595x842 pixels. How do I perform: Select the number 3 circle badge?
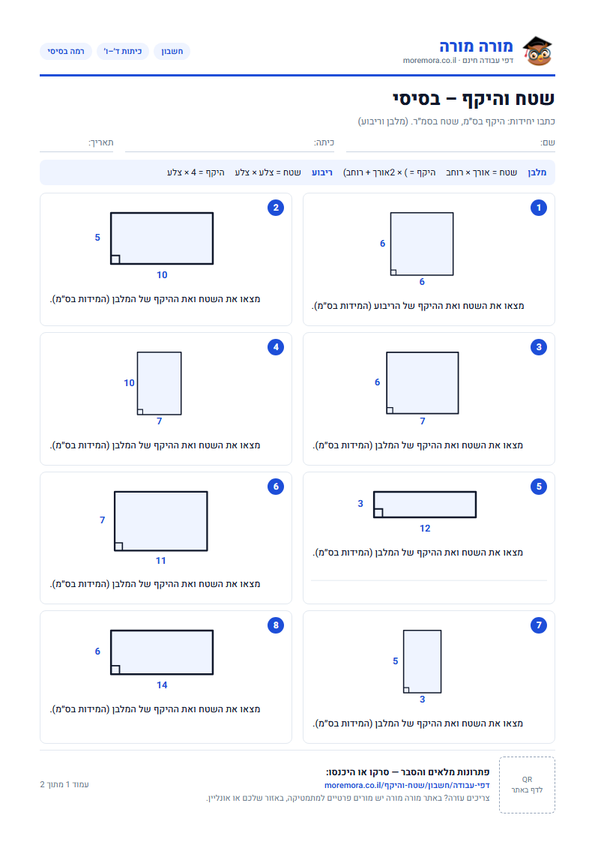point(539,347)
